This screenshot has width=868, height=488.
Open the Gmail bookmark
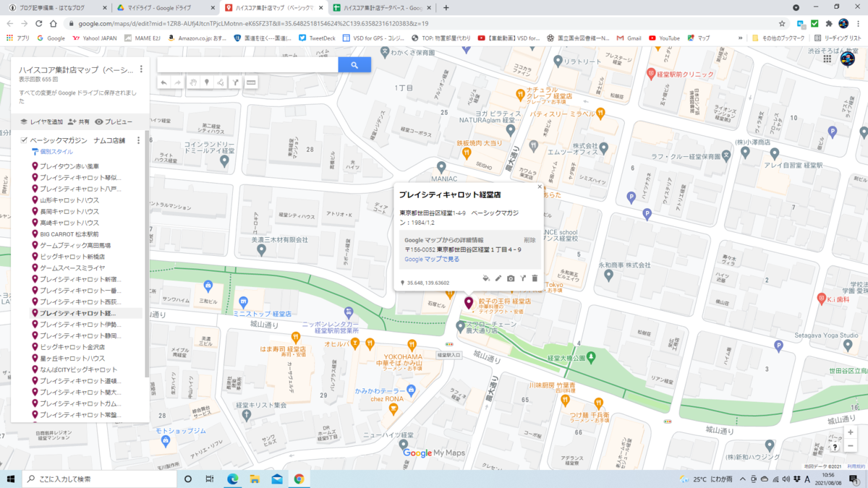628,38
